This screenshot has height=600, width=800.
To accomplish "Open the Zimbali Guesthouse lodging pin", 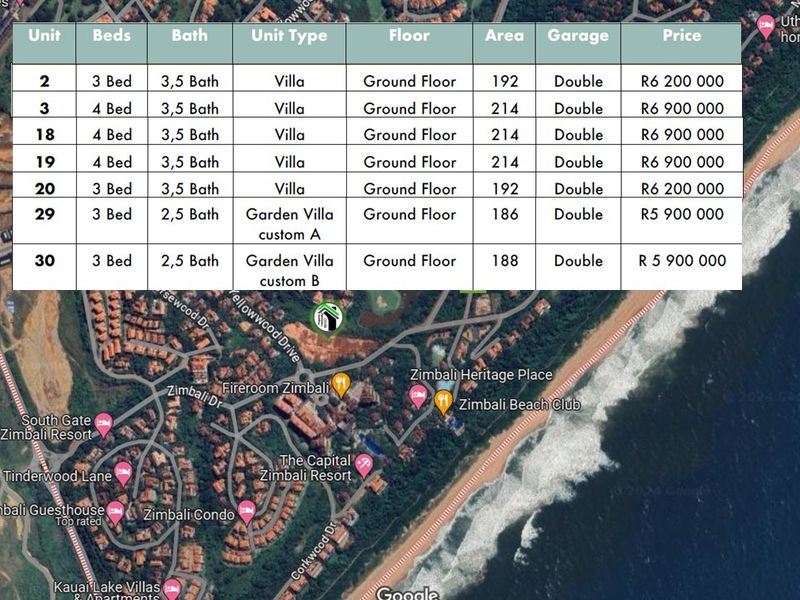I will point(116,512).
